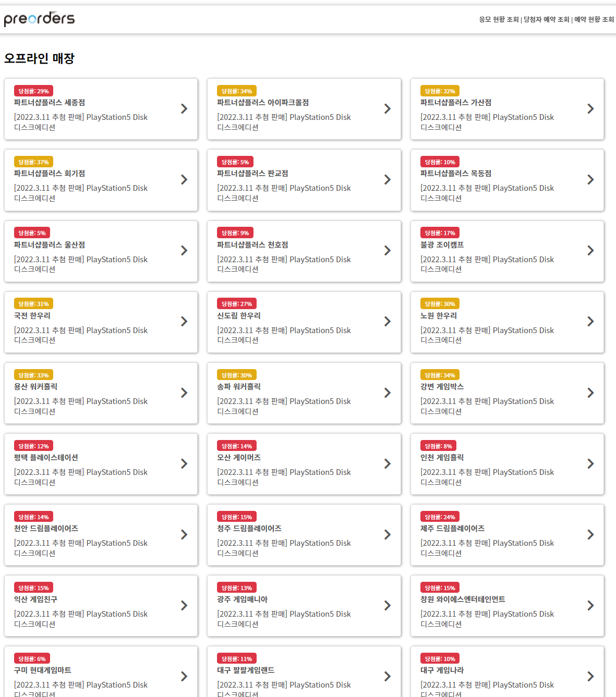The image size is (616, 697).
Task: Select store name 오산 게이머즈
Action: pyautogui.click(x=239, y=458)
